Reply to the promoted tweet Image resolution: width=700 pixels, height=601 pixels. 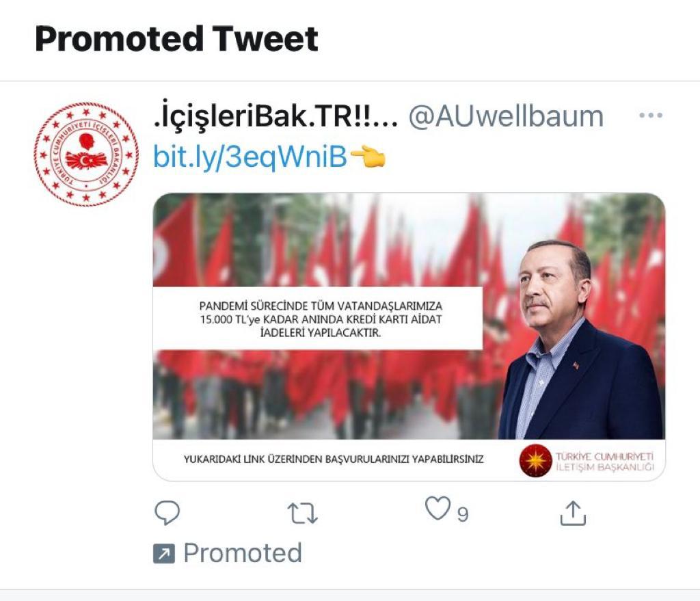tap(167, 512)
